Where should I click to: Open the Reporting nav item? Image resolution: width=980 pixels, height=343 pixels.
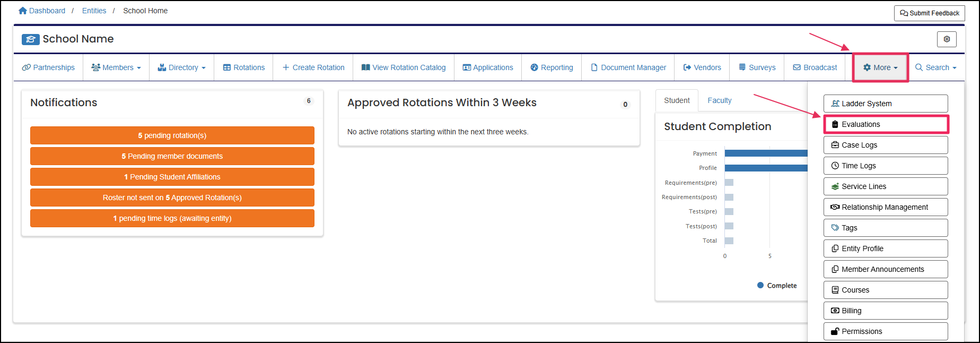pyautogui.click(x=552, y=67)
